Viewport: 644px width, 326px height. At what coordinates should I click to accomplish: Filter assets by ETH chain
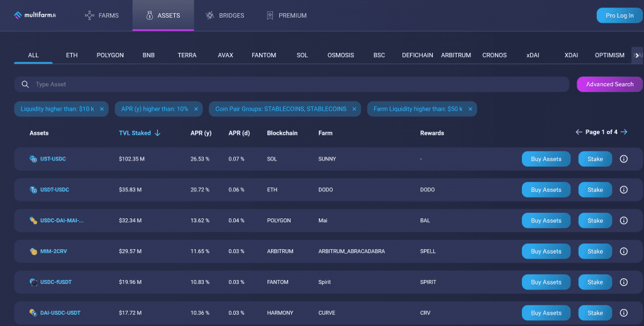[x=72, y=55]
